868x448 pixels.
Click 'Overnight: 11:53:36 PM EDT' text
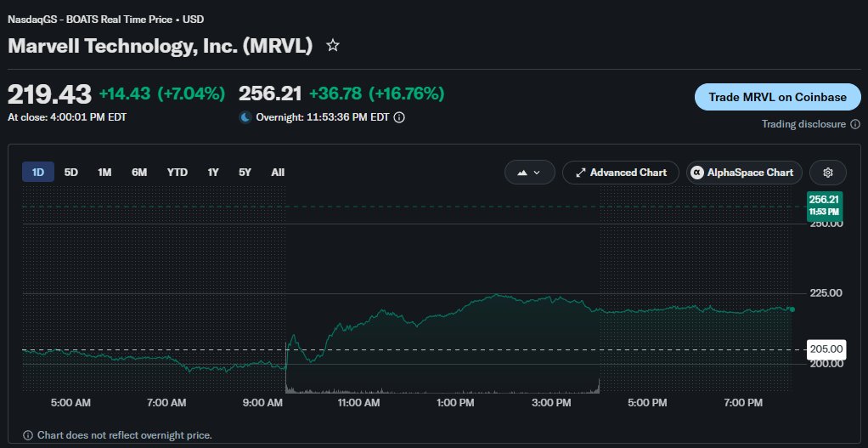322,117
